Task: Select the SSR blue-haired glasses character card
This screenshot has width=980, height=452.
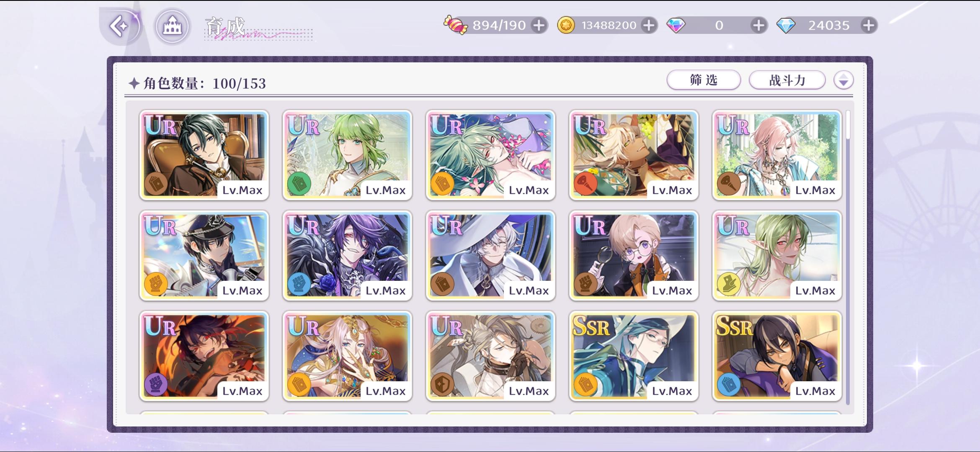Action: click(x=634, y=356)
